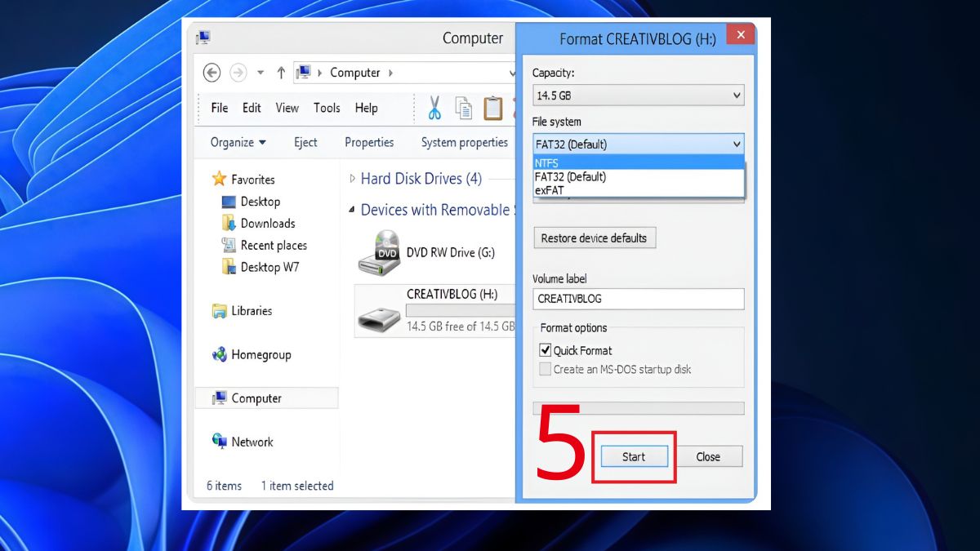Click the Volume label input field

(x=638, y=299)
